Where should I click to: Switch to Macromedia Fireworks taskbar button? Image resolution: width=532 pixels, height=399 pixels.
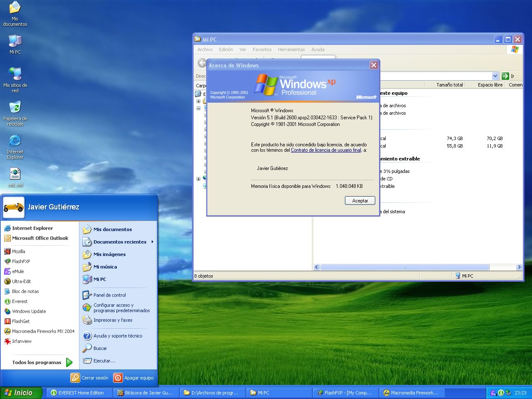tap(412, 393)
